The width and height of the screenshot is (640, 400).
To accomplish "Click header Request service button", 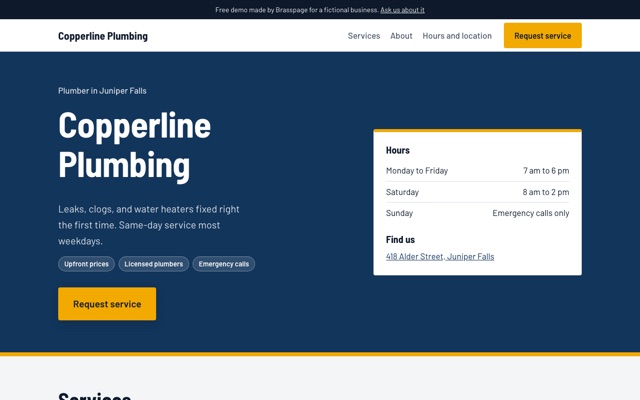I will pos(542,36).
